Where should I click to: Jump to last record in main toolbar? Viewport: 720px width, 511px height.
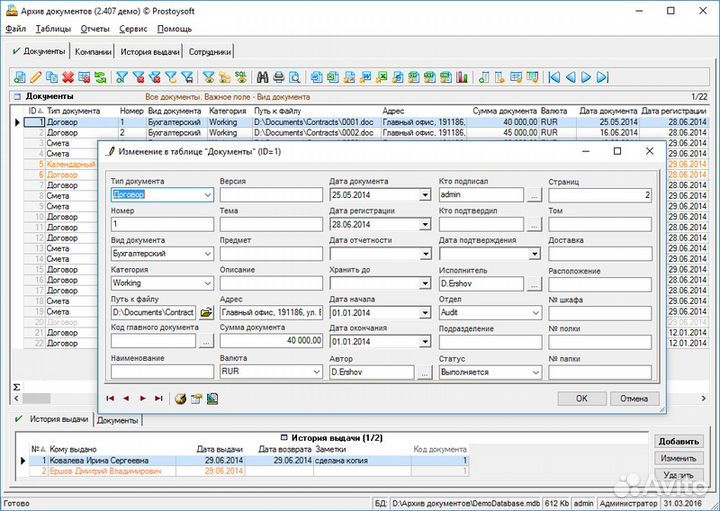pos(603,77)
